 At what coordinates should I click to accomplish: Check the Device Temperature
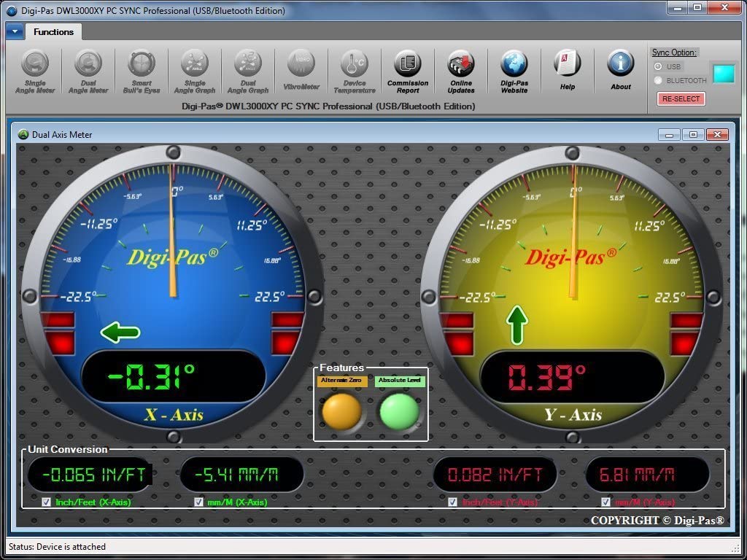click(355, 71)
